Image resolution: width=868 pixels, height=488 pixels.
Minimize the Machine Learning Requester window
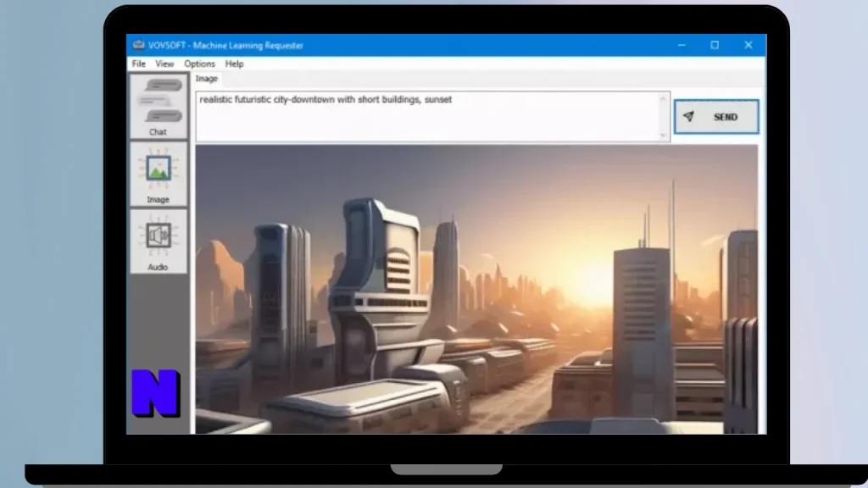point(682,45)
